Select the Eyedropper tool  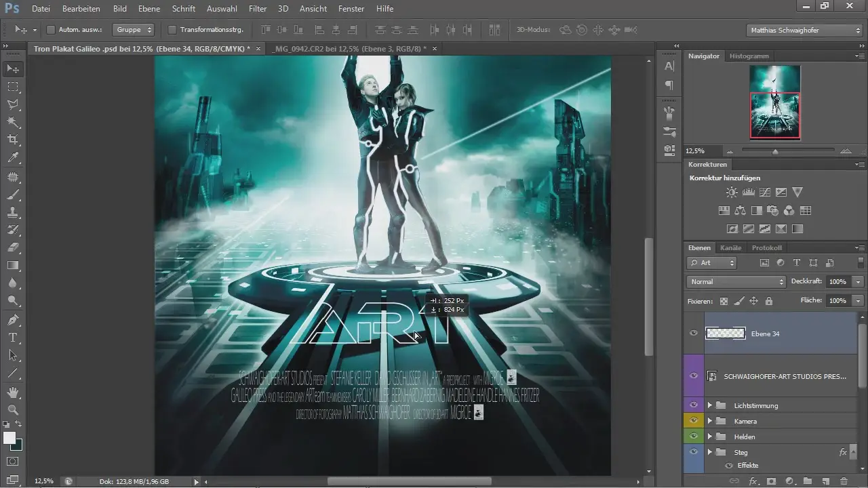13,158
